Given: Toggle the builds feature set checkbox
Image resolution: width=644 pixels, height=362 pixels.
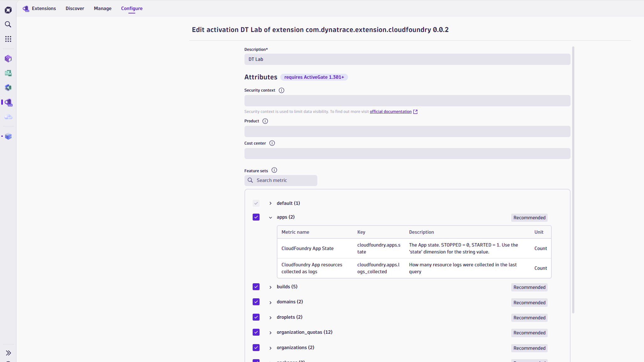Looking at the screenshot, I should [x=256, y=287].
